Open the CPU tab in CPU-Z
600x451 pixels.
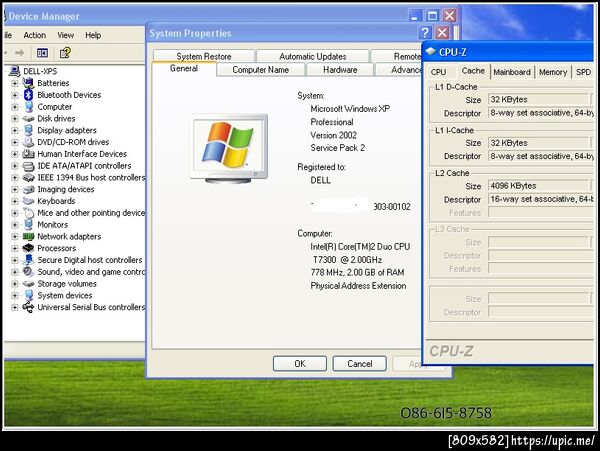[438, 72]
